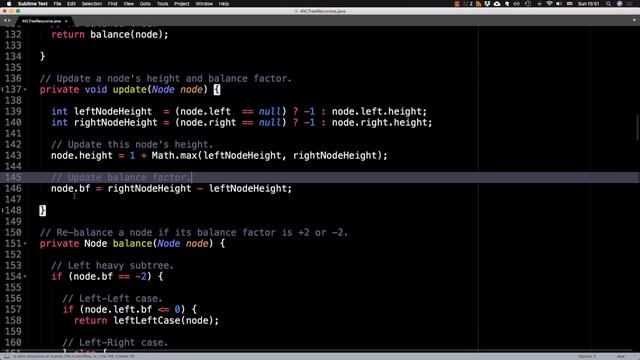The height and width of the screenshot is (360, 640).
Task: Click the clock showing Sun 15:51
Action: 589,4
